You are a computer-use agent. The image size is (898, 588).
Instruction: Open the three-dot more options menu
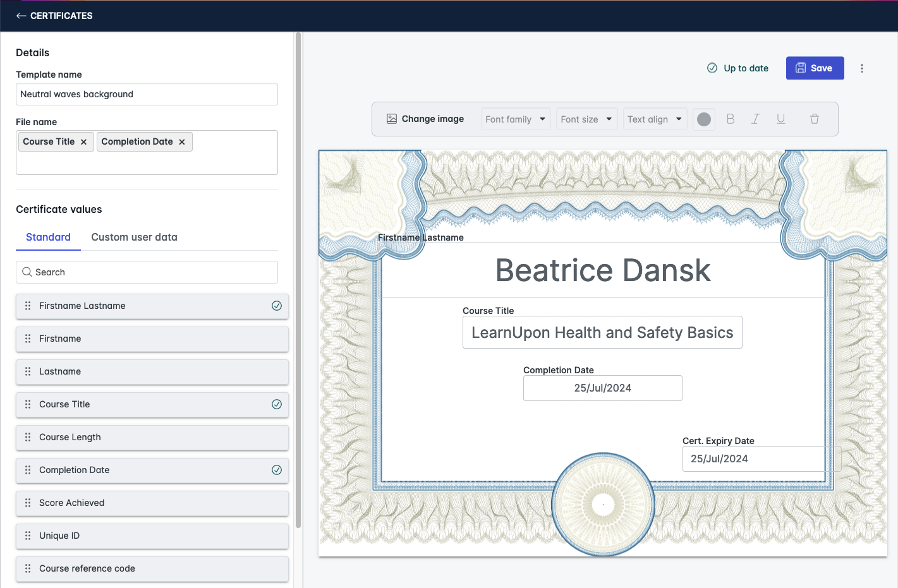pyautogui.click(x=862, y=68)
